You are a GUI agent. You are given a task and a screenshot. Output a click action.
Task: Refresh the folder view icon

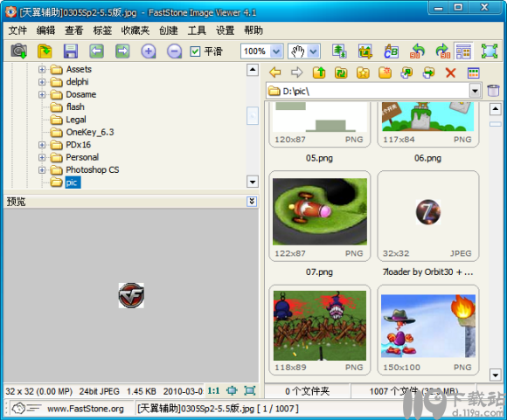[341, 72]
